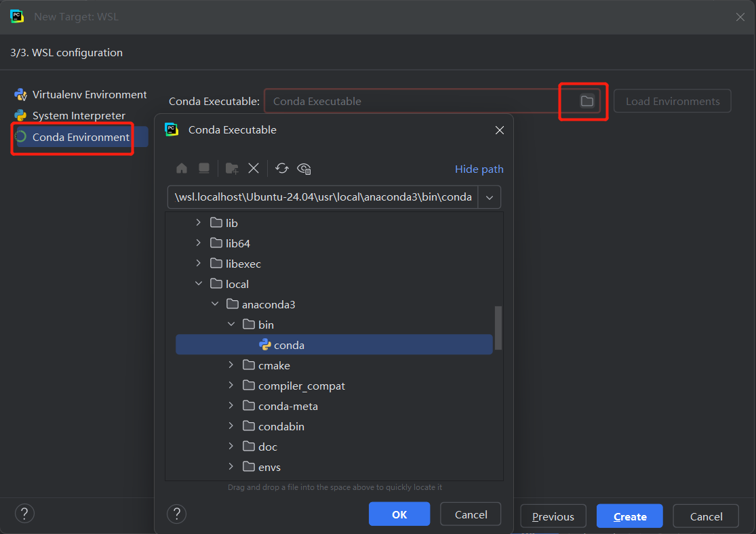Select the compiler_compat folder name
The image size is (756, 534).
(x=301, y=386)
